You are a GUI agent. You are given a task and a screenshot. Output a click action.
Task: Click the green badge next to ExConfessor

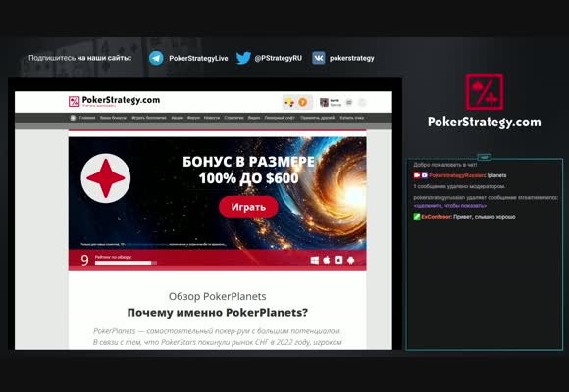(417, 217)
